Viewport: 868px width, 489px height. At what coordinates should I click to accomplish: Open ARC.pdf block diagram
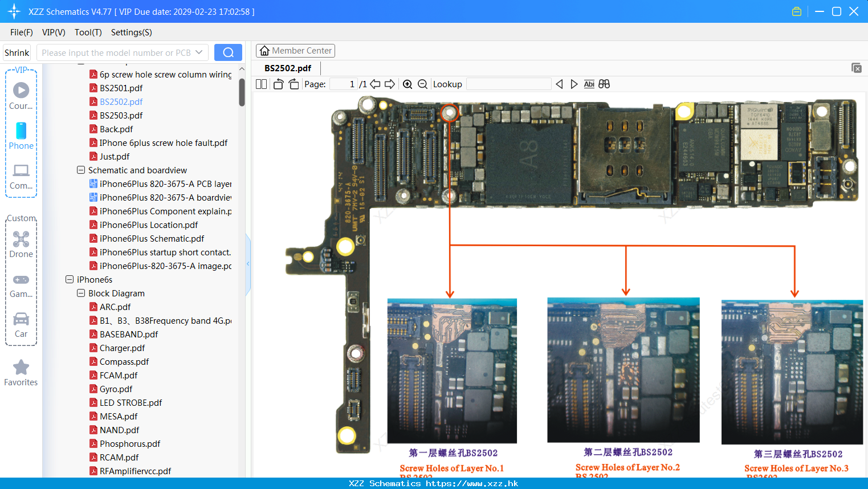click(115, 307)
